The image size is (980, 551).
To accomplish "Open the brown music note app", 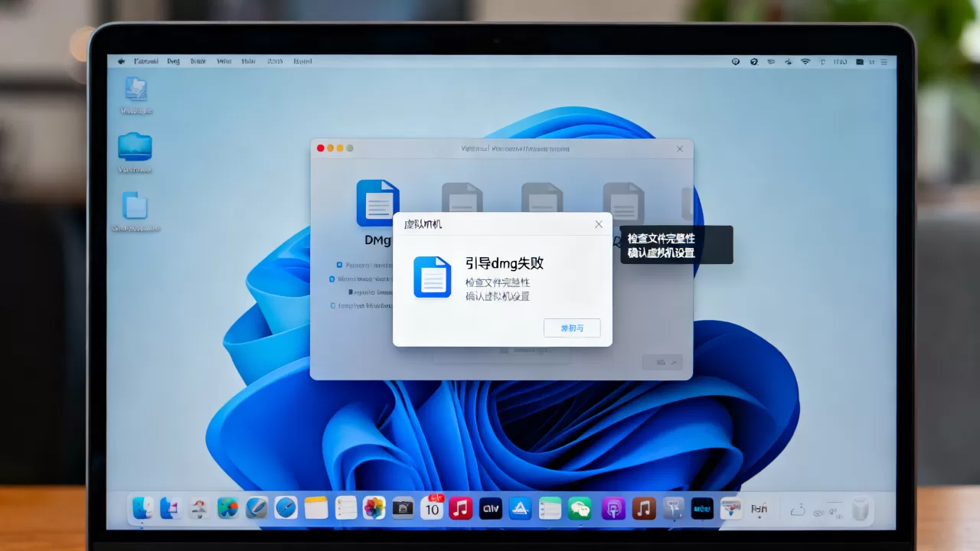I will click(644, 507).
